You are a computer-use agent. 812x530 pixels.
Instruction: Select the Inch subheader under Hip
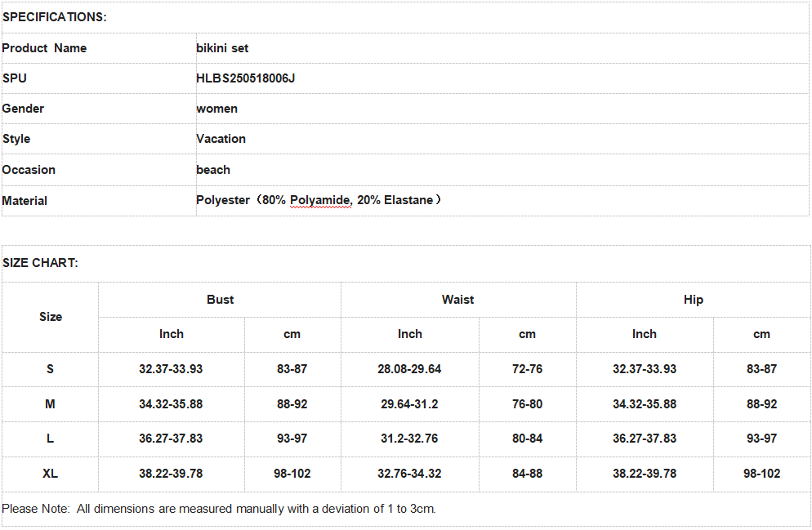[x=645, y=334]
